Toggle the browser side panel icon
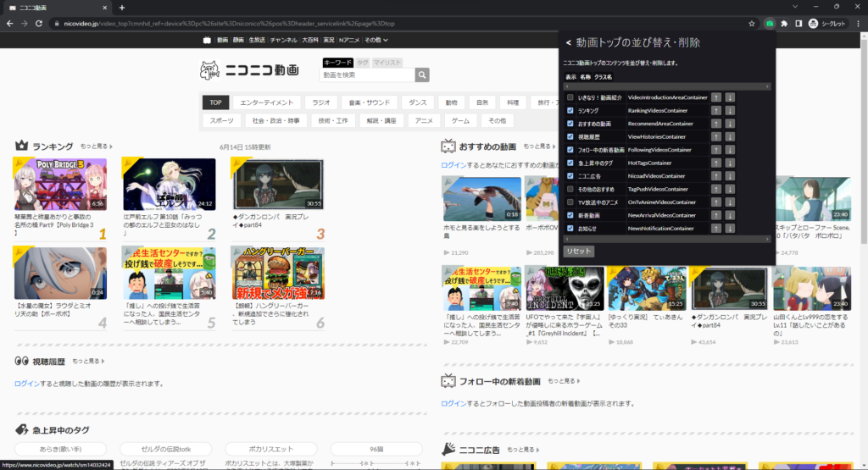 798,24
